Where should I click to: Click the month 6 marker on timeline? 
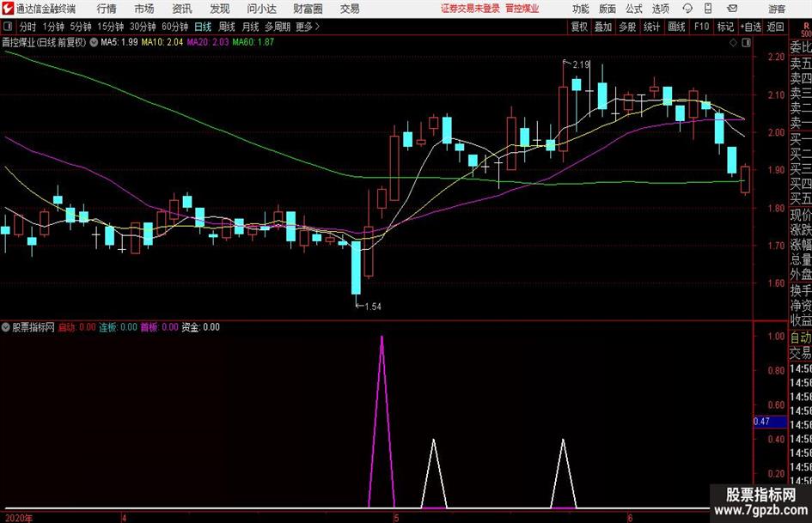click(630, 518)
